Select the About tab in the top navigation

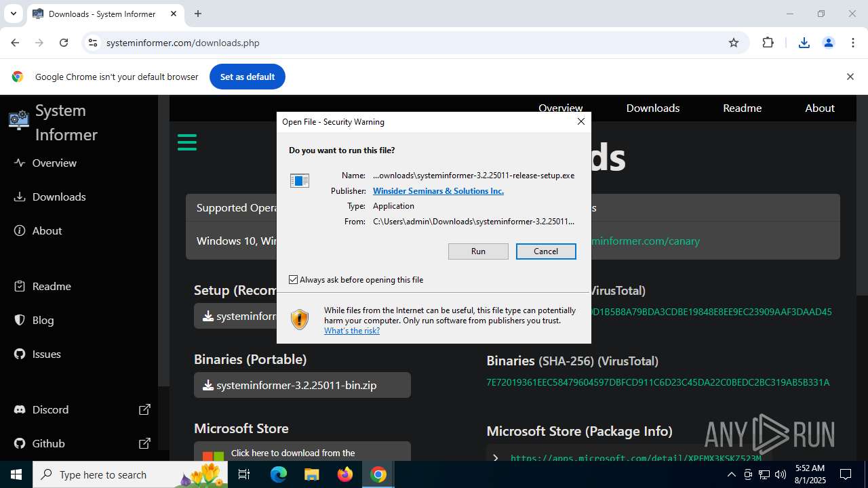click(820, 108)
